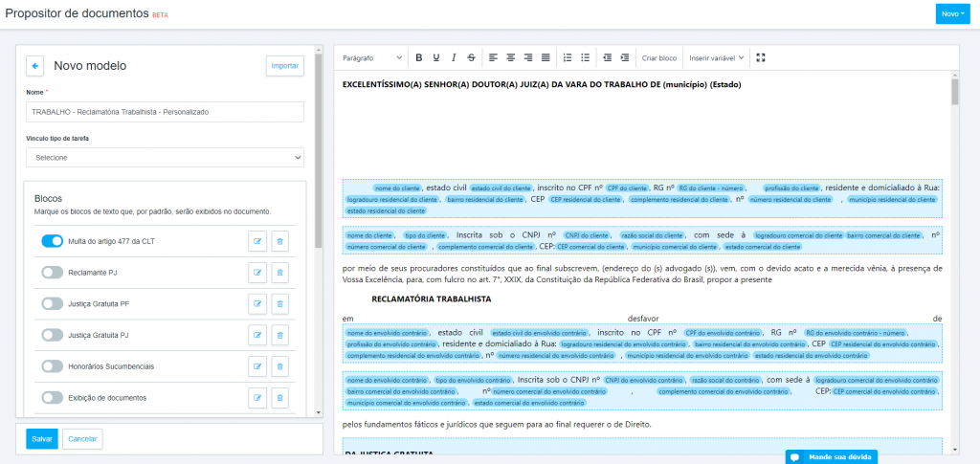Insert bulleted list
This screenshot has height=464, width=980.
[x=585, y=57]
